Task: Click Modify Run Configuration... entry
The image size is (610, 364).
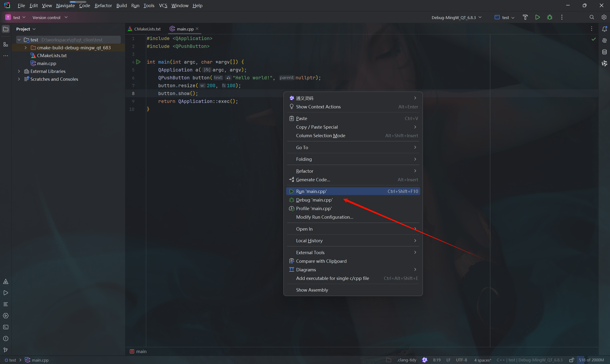Action: (x=325, y=217)
